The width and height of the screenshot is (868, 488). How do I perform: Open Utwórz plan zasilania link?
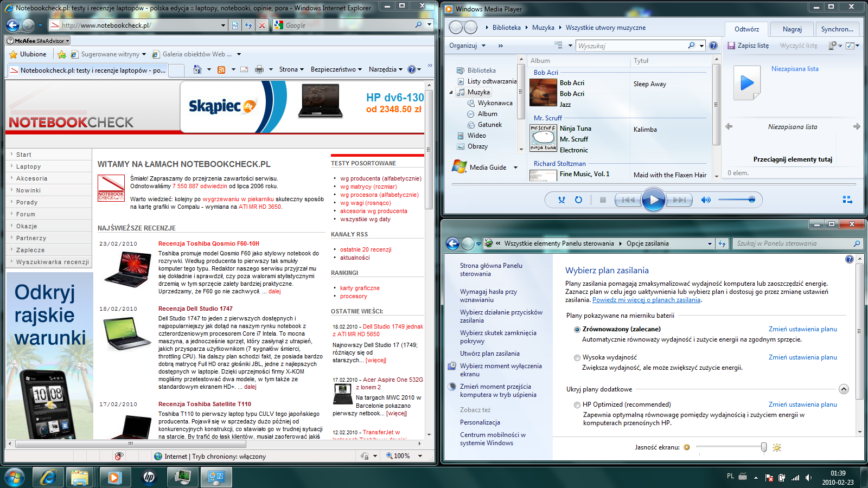point(490,354)
